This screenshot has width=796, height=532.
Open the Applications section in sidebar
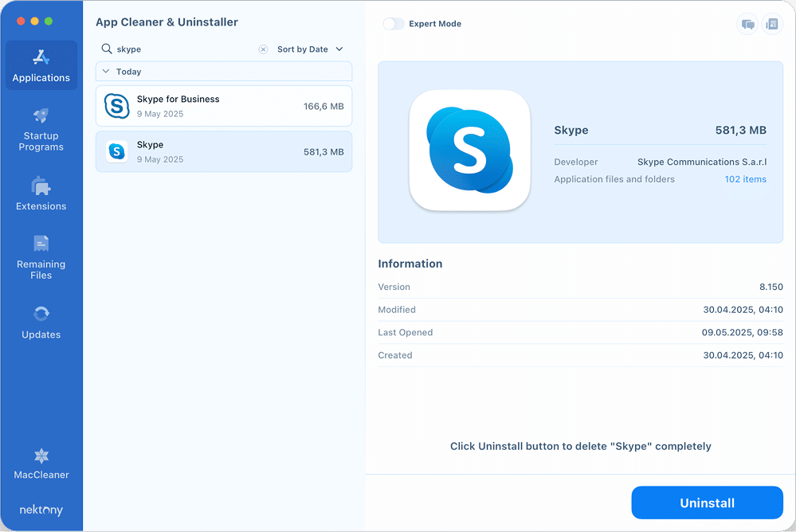(41, 65)
